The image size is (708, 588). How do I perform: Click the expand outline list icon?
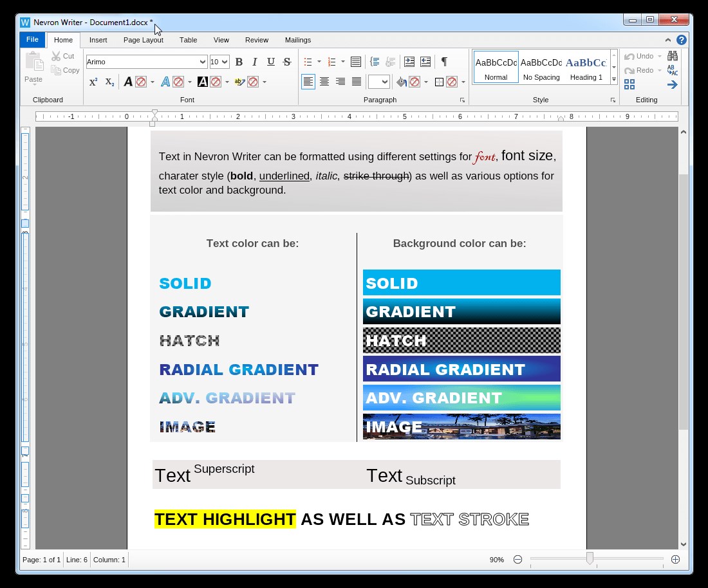point(391,62)
